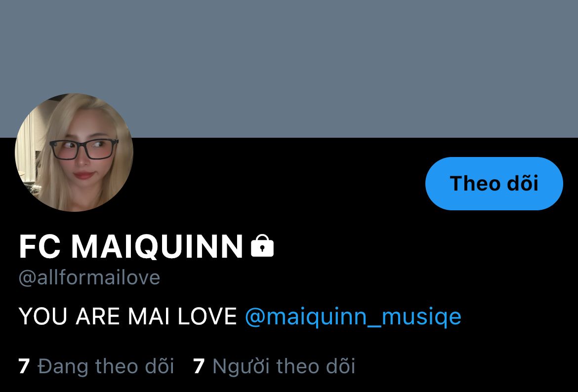578x392 pixels.
Task: Tap the Người theo dõi label text
Action: [x=284, y=366]
